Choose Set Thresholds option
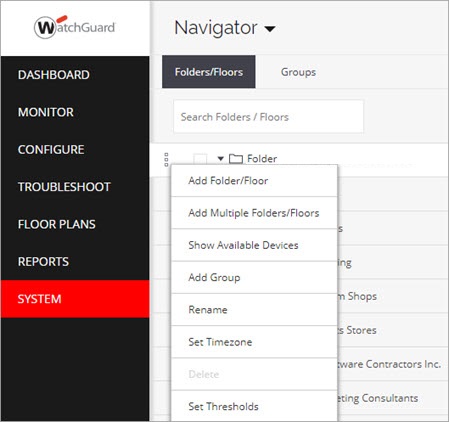This screenshot has height=422, width=449. pos(254,406)
